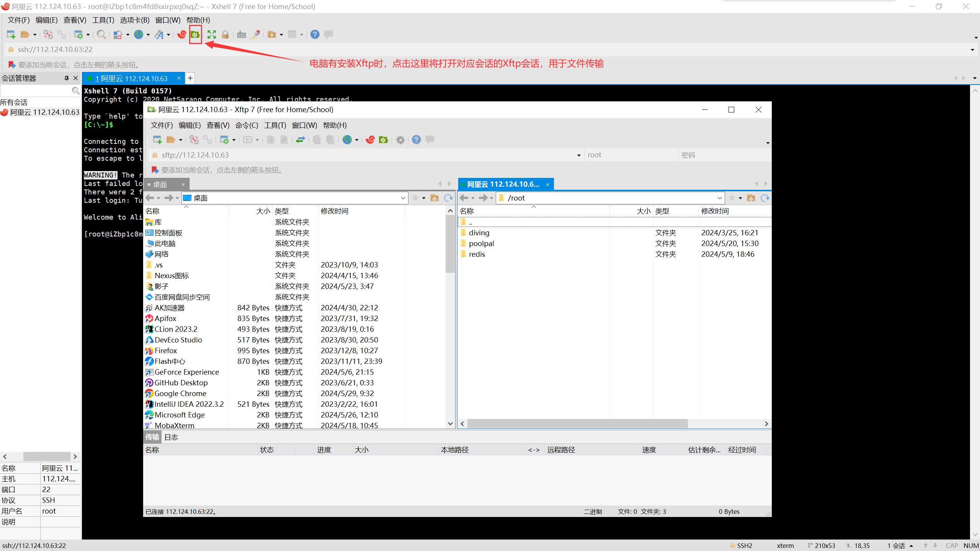Click the session manager search field

coord(36,91)
